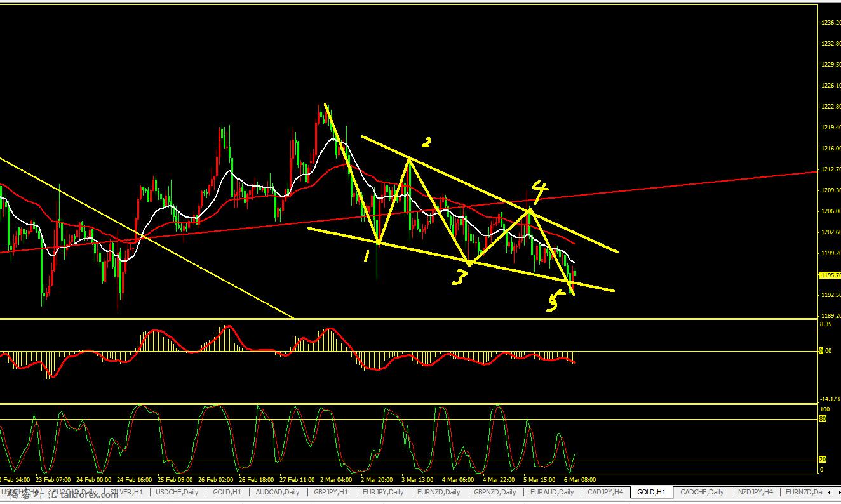
Task: Switch to the NZDJPY,H4 chart tab
Action: (x=755, y=492)
